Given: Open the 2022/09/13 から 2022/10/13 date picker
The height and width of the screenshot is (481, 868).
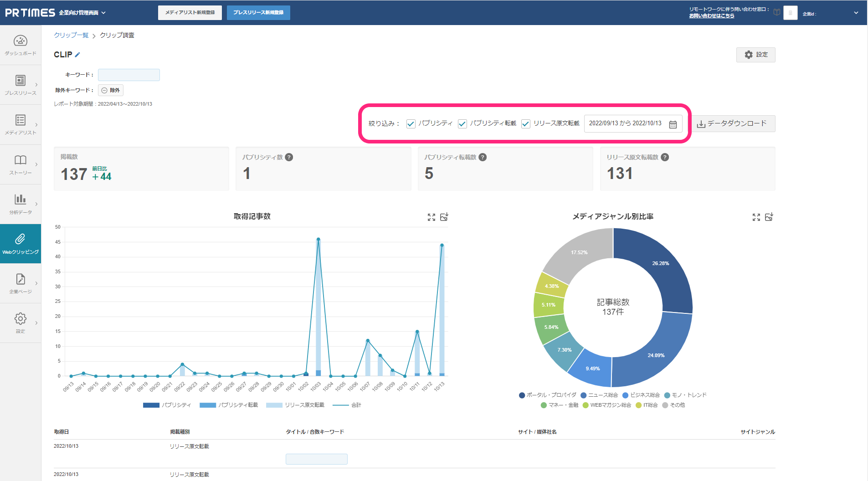Looking at the screenshot, I should (x=633, y=123).
